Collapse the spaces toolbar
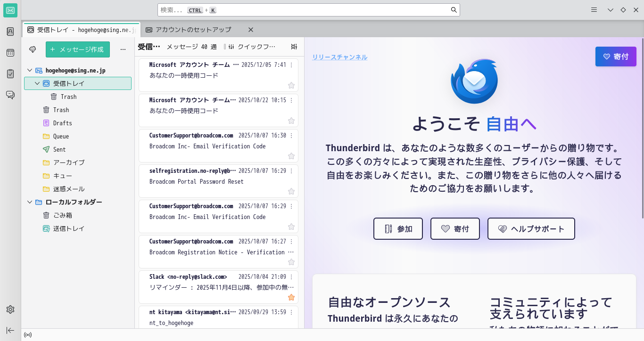Viewport: 644px width, 341px height. pos(10,330)
